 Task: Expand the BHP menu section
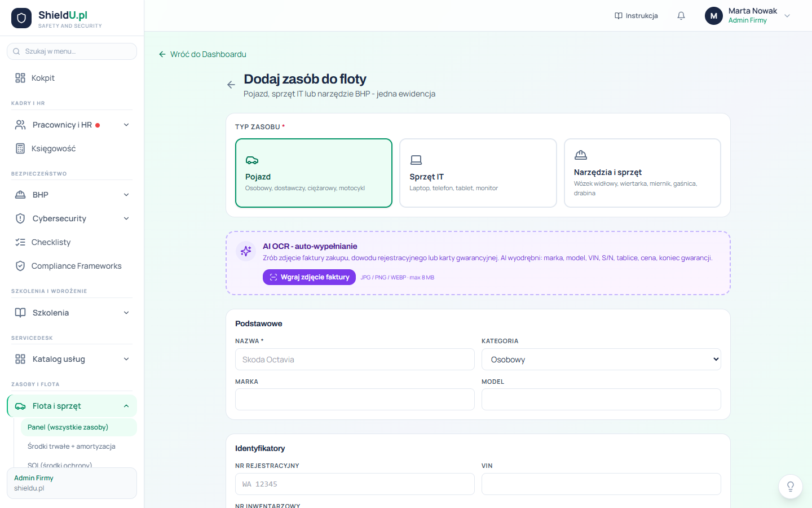pos(72,195)
